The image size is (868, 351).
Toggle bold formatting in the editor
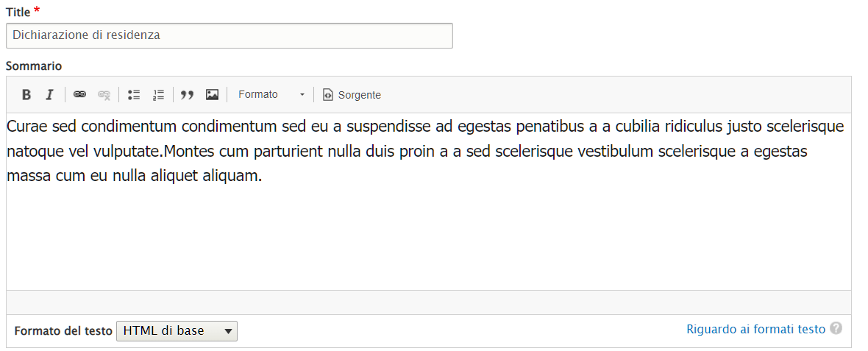[x=26, y=95]
